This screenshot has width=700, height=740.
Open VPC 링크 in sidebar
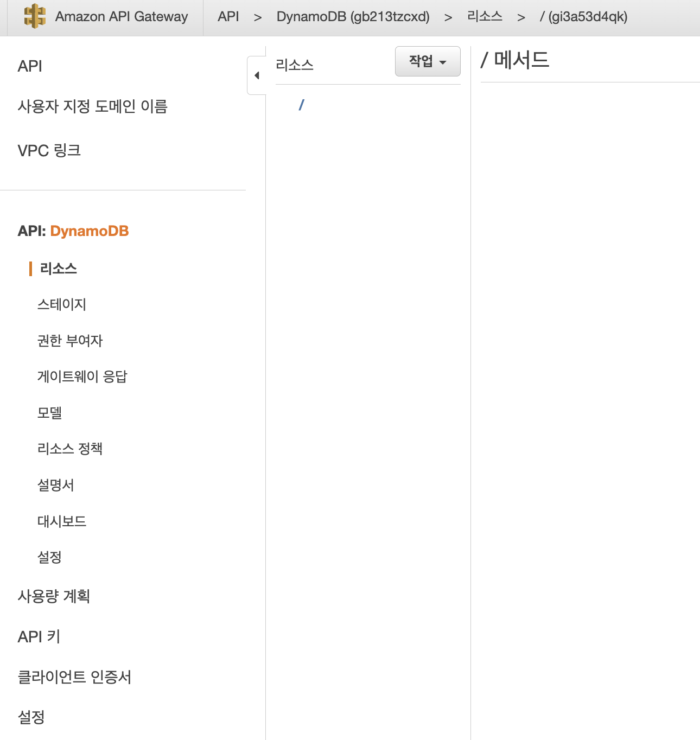click(x=49, y=150)
